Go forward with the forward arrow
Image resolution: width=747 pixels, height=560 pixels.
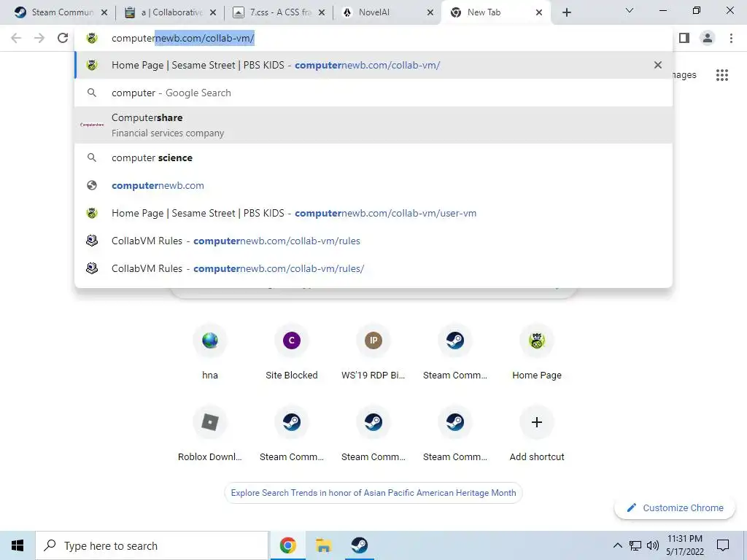pos(39,38)
